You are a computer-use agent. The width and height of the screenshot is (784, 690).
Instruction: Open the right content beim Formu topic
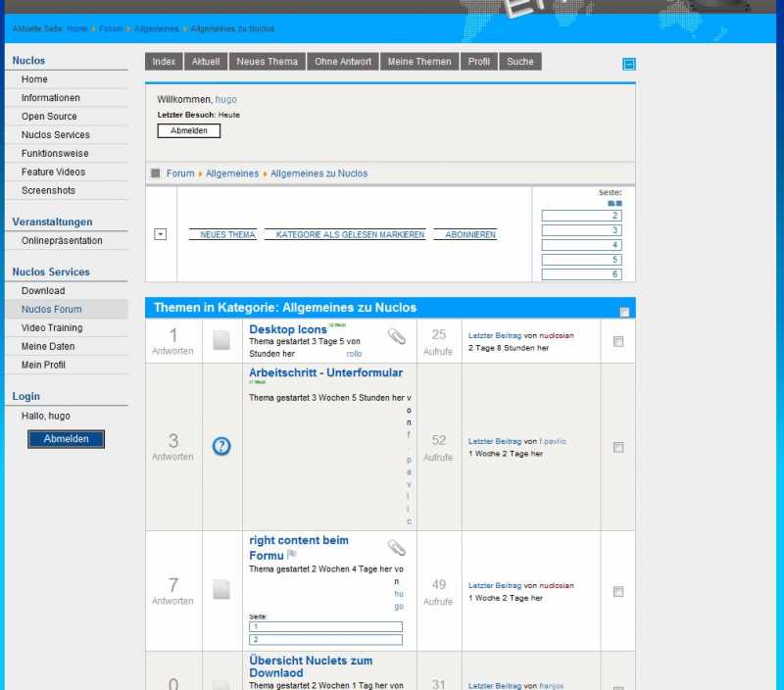[x=299, y=548]
